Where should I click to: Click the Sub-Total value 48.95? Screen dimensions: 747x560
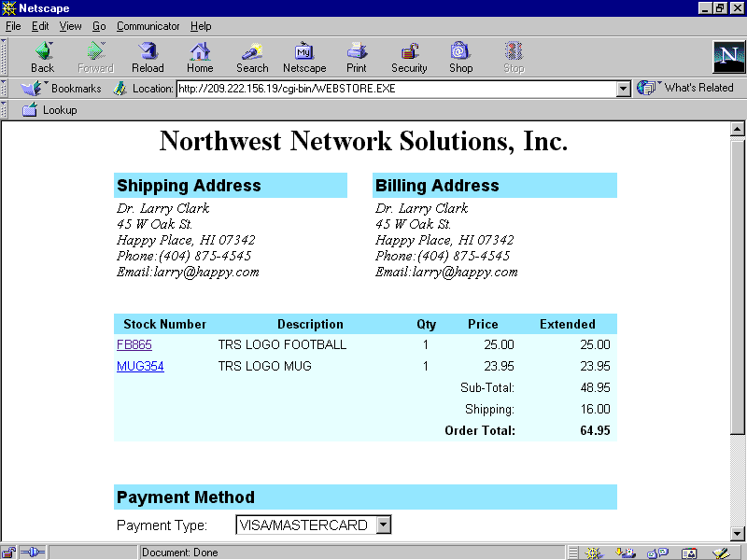click(x=595, y=387)
